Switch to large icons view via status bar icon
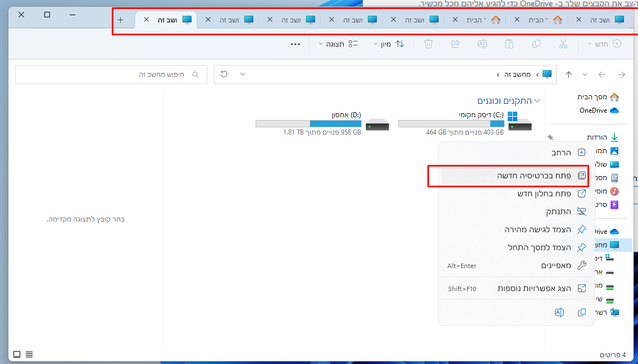This screenshot has height=364, width=638. pyautogui.click(x=17, y=354)
